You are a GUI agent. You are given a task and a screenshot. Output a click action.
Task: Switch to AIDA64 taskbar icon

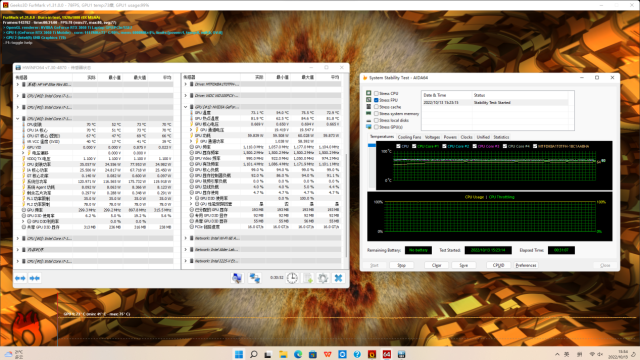coord(387,354)
